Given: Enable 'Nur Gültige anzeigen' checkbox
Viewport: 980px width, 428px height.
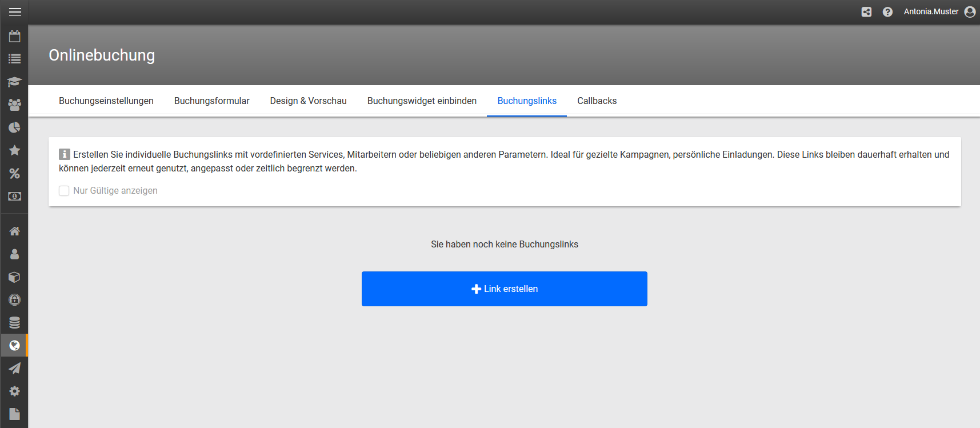Looking at the screenshot, I should 64,191.
